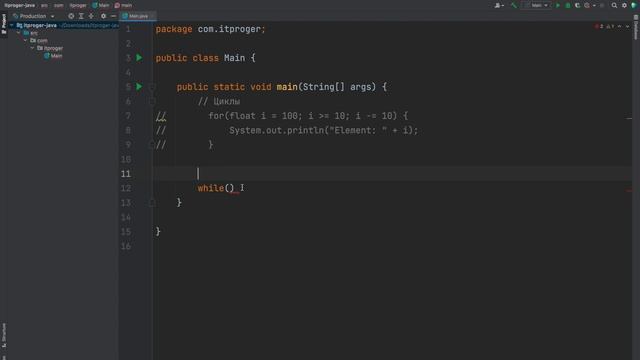The height and width of the screenshot is (360, 640).
Task: Run the Main configuration with green play button
Action: pos(558,5)
